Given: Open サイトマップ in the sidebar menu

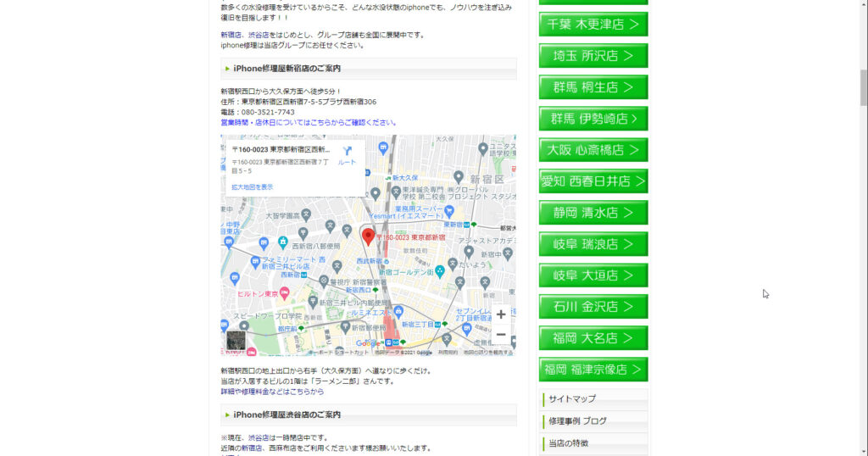Looking at the screenshot, I should click(x=593, y=399).
